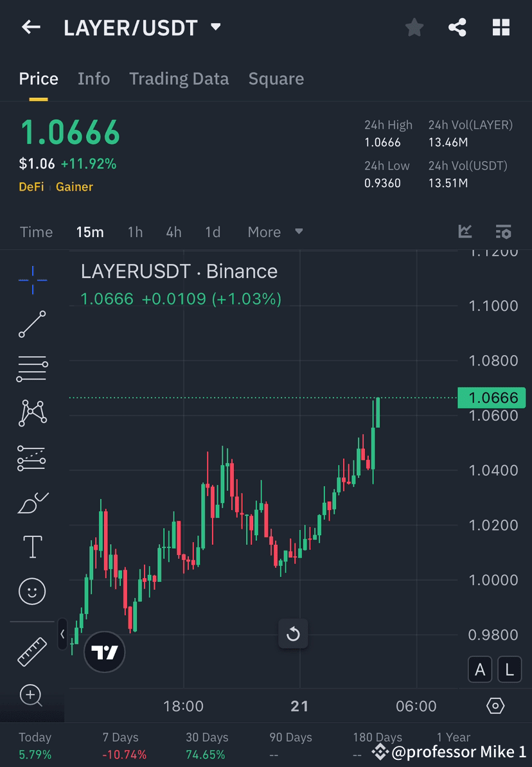Collapse the drawing toolbar with chevron
Screen dimensions: 532x767
(61, 633)
